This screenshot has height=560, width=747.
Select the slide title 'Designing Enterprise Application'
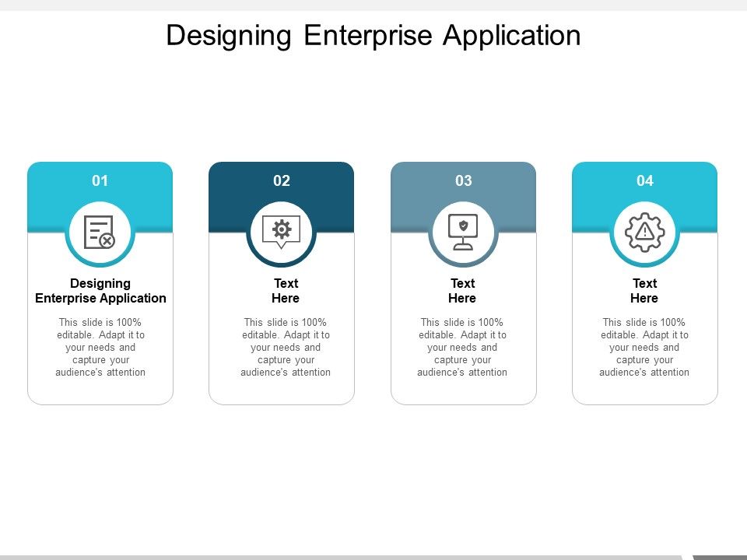pos(373,35)
